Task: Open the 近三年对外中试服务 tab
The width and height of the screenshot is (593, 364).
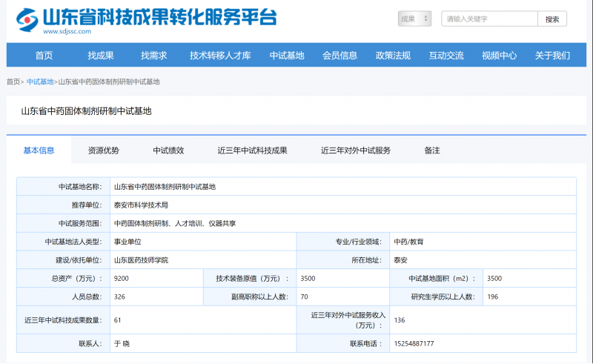Action: tap(356, 150)
